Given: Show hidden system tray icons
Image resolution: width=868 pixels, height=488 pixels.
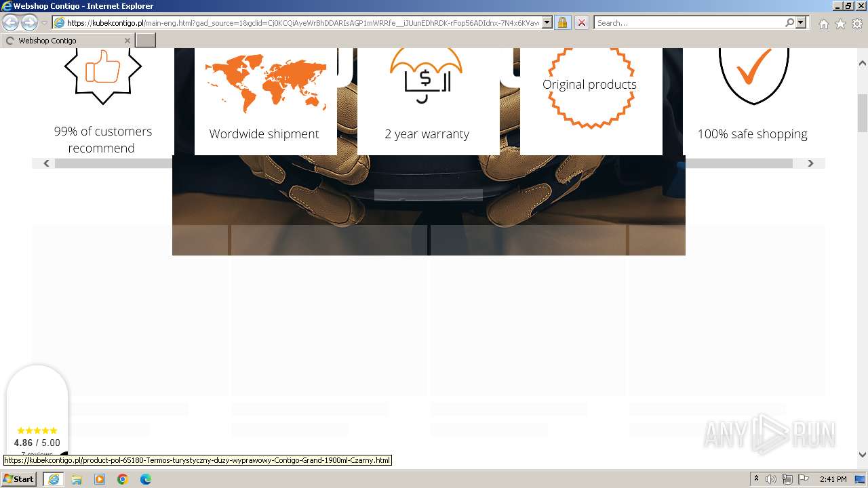Looking at the screenshot, I should [x=756, y=479].
